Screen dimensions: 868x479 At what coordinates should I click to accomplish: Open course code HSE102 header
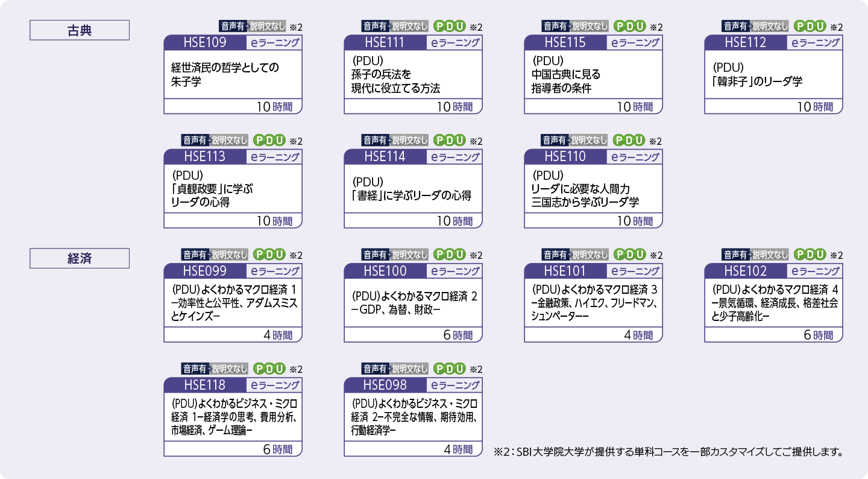[745, 271]
